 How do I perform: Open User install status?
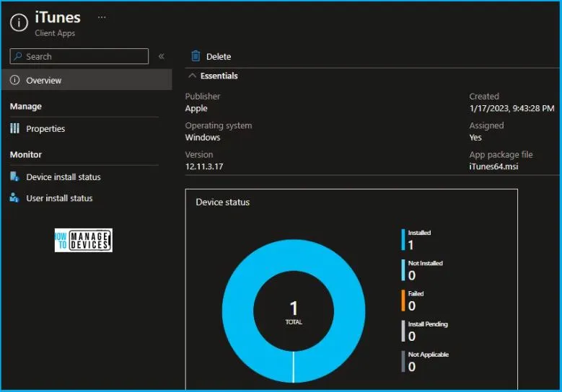click(59, 198)
